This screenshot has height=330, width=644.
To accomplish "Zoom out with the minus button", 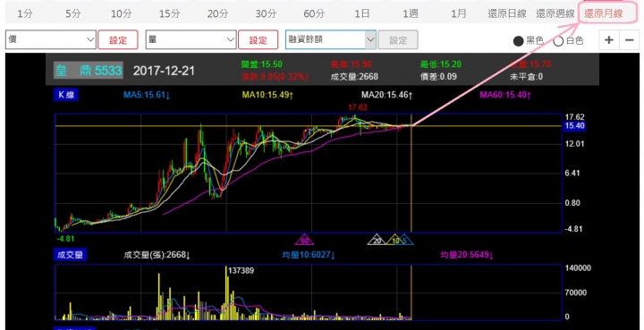I will click(629, 40).
